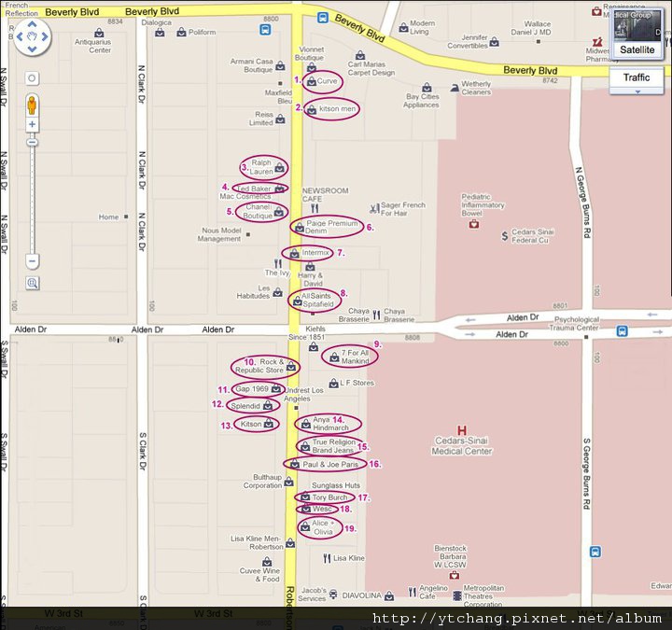Screen dimensions: 672x630
Task: Click the L F Stores label
Action: (x=357, y=383)
